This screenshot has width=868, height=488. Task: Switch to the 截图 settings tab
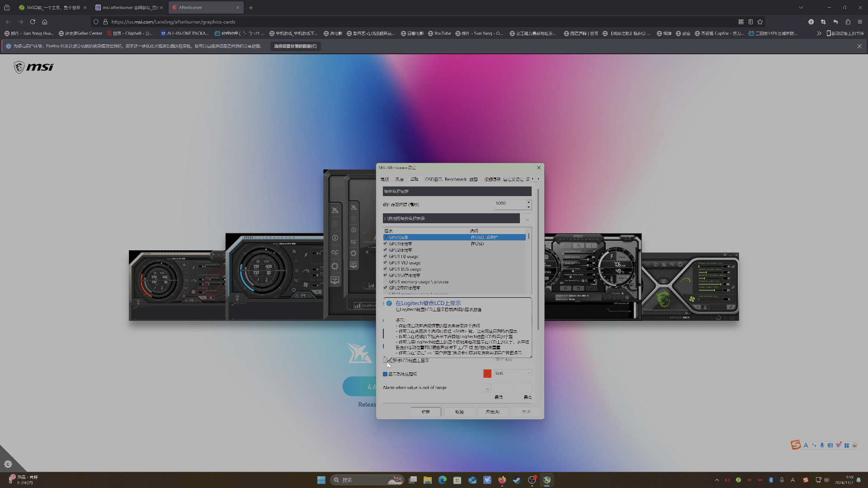(x=473, y=179)
